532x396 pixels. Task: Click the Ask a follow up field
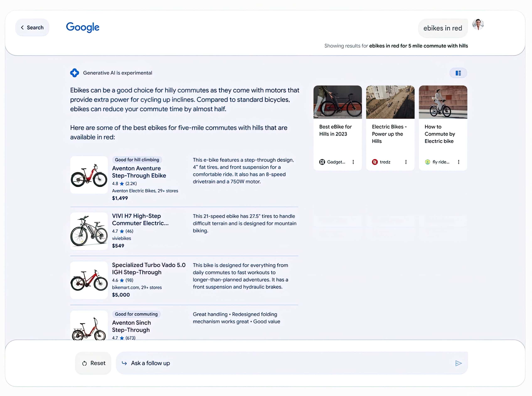[x=292, y=363]
